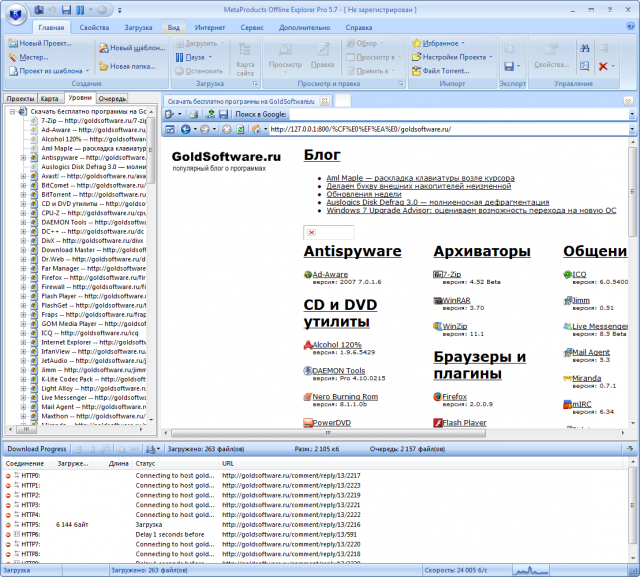Open the Сервис ribbon tab
Image resolution: width=640 pixels, height=577 pixels.
click(252, 27)
